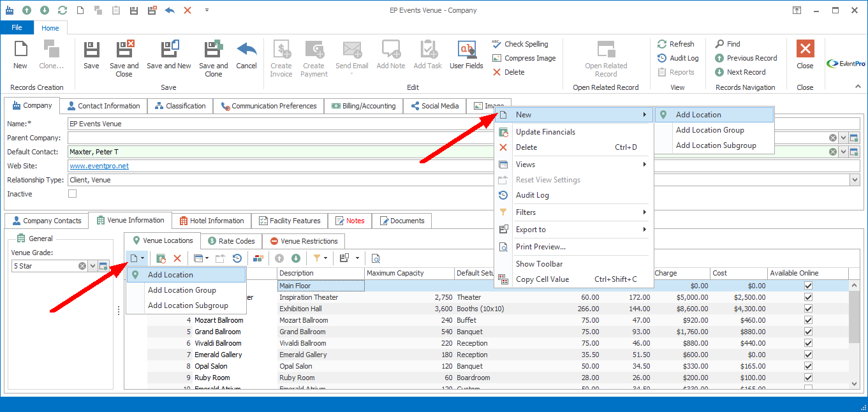The height and width of the screenshot is (412, 868).
Task: Open grid toolbar New dropdown arrow
Action: 143,258
